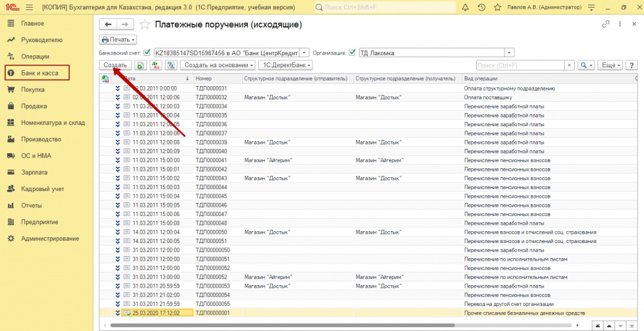Image resolution: width=644 pixels, height=331 pixels.
Task: Add this list to favorites star
Action: click(x=145, y=24)
